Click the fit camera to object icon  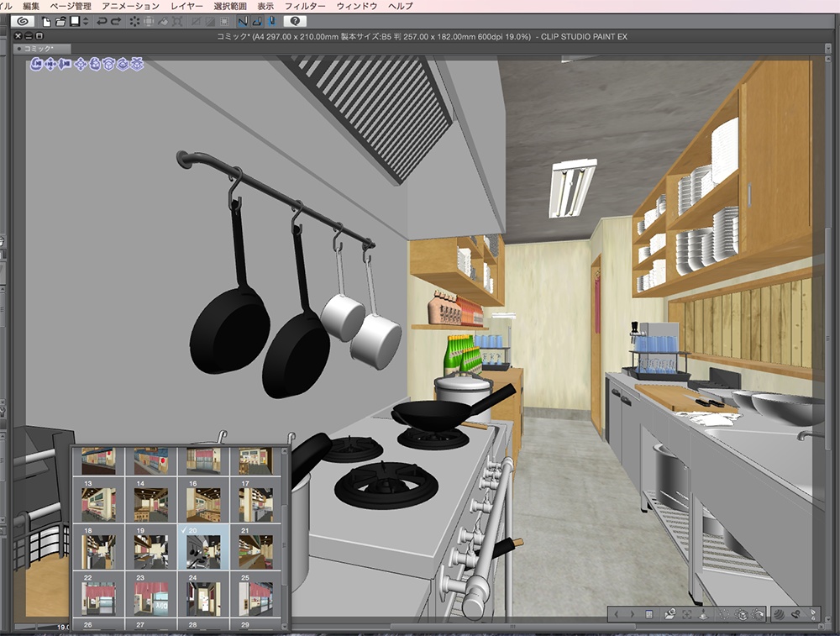click(x=686, y=614)
